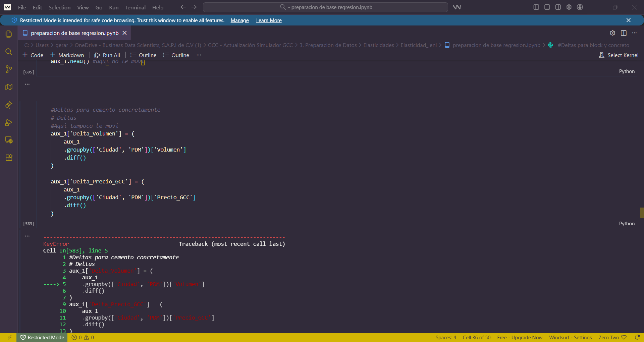
Task: Toggle the secondary side bar layout button
Action: 558,7
